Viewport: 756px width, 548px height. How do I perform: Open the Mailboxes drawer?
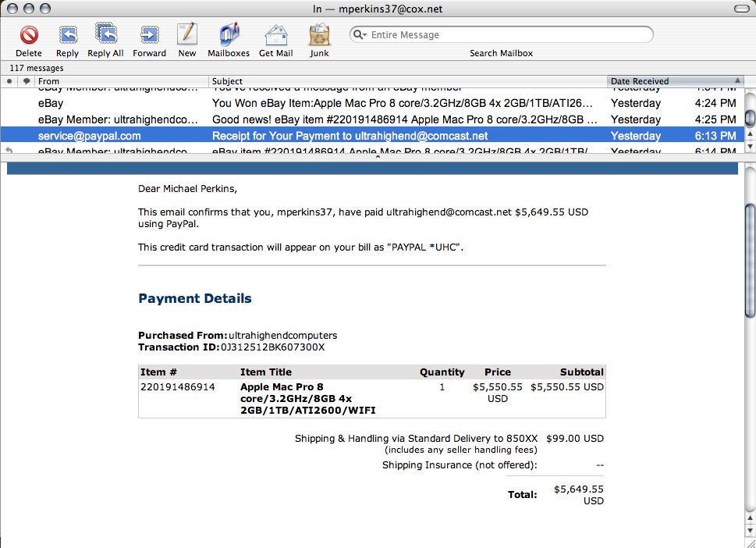(x=229, y=34)
